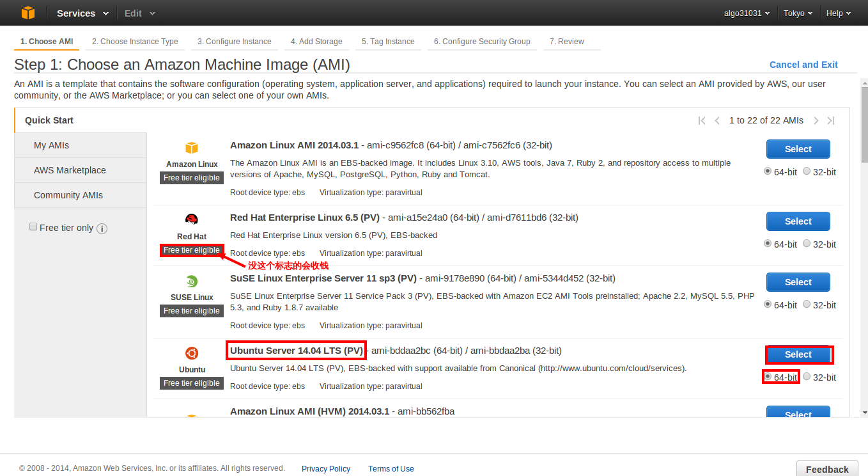This screenshot has width=868, height=476.
Task: Select 32-bit for Red Hat Enterprise Linux
Action: pyautogui.click(x=807, y=244)
